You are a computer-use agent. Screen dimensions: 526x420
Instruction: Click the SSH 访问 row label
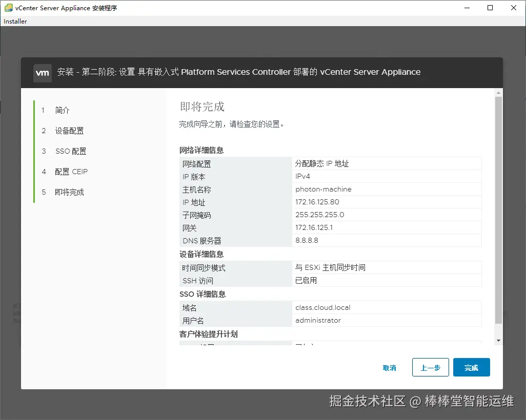(198, 281)
